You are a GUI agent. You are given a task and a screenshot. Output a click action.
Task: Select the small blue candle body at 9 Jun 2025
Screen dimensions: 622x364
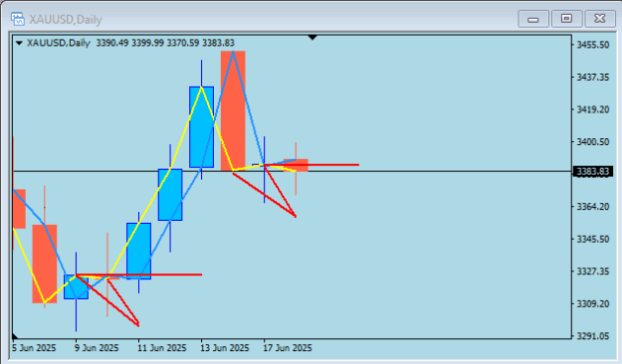[77, 286]
